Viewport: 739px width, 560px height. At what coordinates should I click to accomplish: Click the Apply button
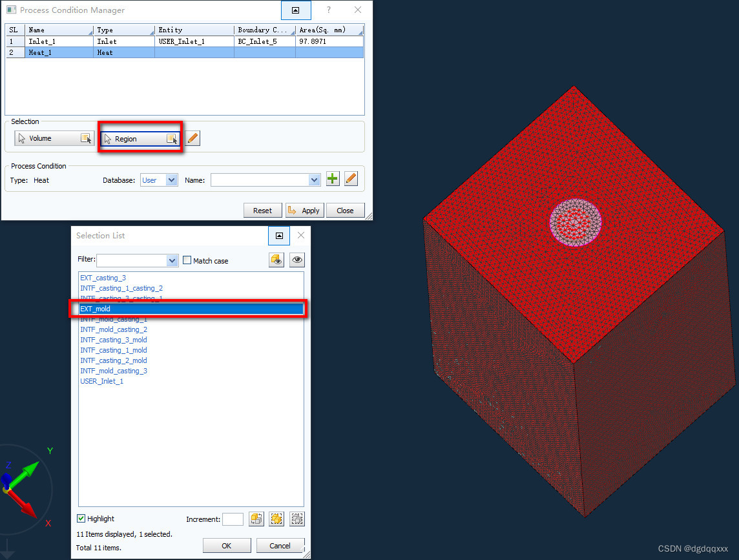(x=304, y=210)
